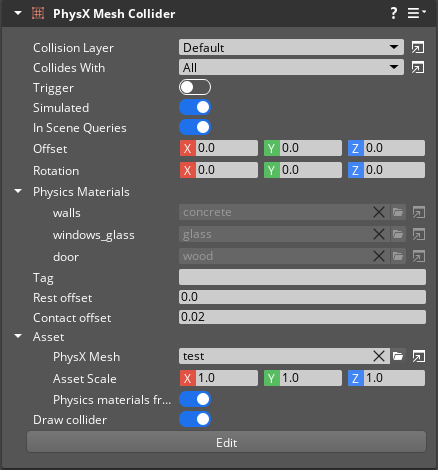Image resolution: width=438 pixels, height=470 pixels.
Task: Open walls material in asset editor
Action: pyautogui.click(x=419, y=212)
